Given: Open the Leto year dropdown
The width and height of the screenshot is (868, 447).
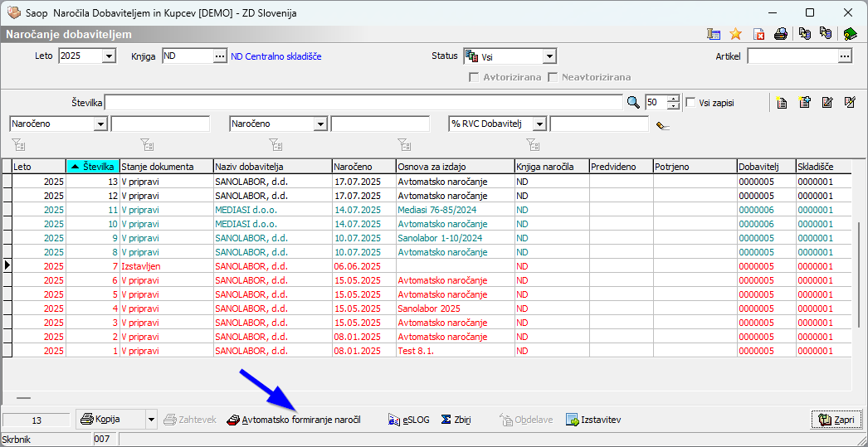Looking at the screenshot, I should [109, 56].
